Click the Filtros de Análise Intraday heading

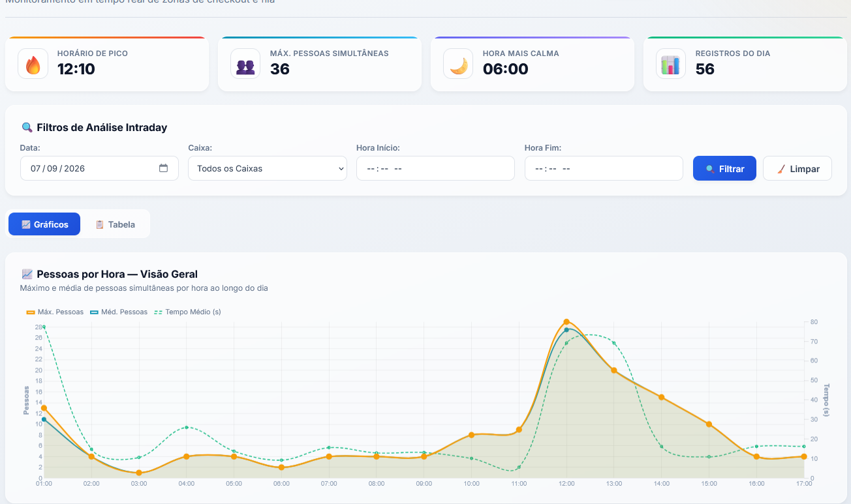coord(102,127)
